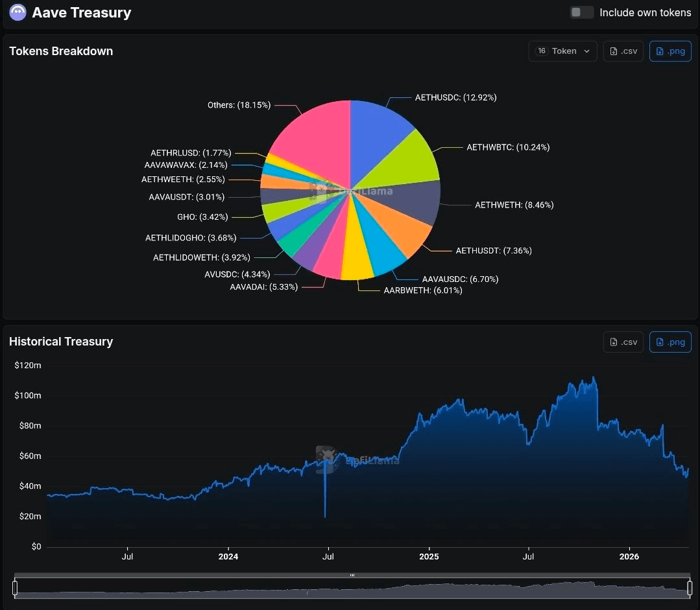Viewport: 700px width, 610px height.
Task: Click right handle of range slider
Action: [x=690, y=588]
